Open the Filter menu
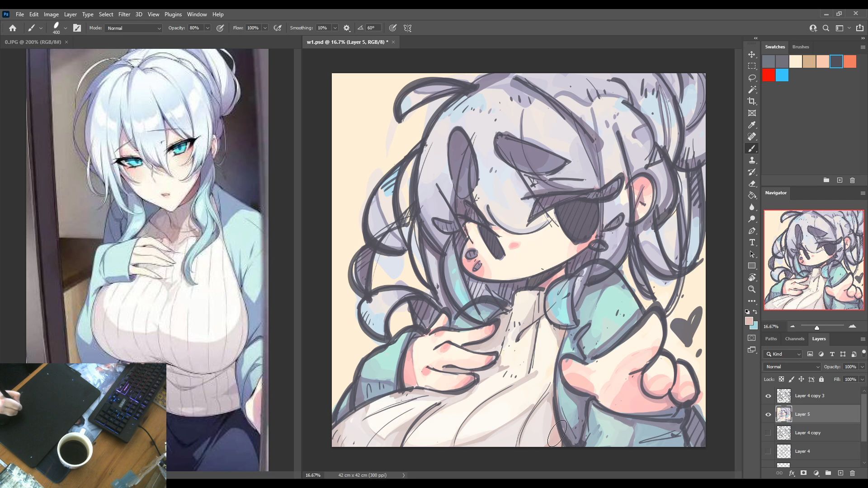The image size is (868, 488). [x=124, y=14]
